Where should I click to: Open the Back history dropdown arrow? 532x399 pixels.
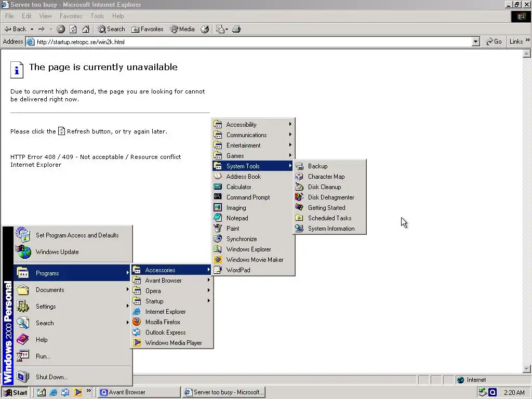32,29
